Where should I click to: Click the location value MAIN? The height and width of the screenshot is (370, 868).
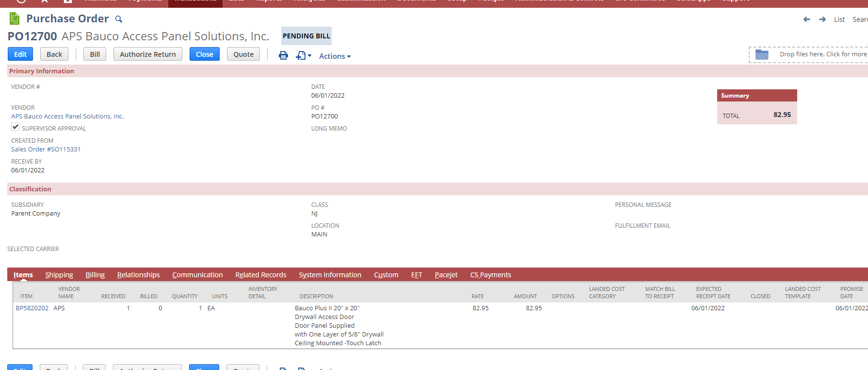tap(319, 235)
